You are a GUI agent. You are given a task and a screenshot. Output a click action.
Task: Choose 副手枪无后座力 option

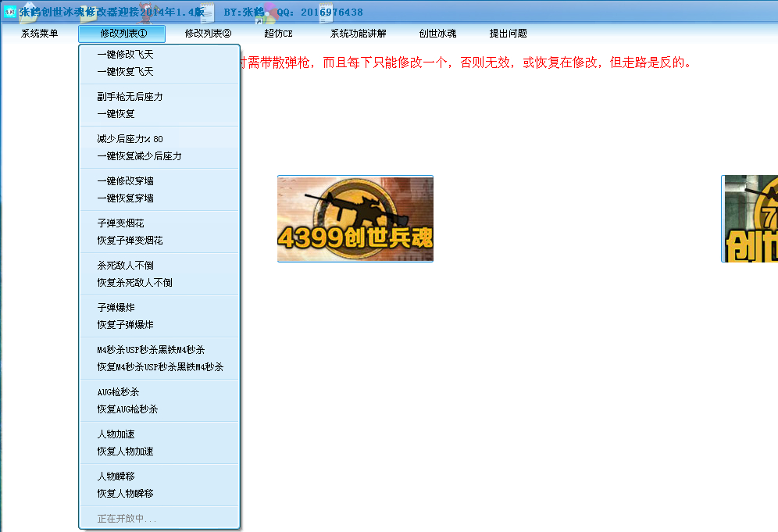pos(160,97)
